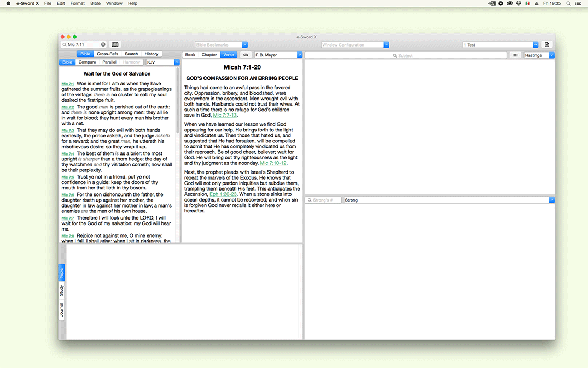The height and width of the screenshot is (368, 588).
Task: Open the Journal vertical tab
Action: [61, 310]
